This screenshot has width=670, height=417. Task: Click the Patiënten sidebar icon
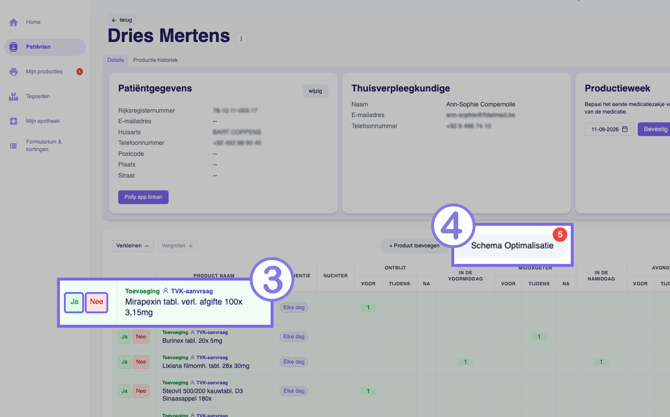point(13,47)
